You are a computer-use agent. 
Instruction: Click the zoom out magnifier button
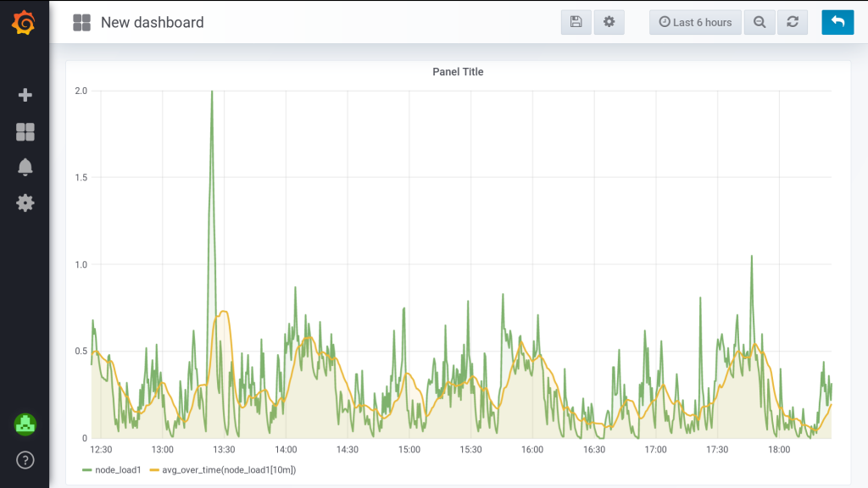click(759, 22)
